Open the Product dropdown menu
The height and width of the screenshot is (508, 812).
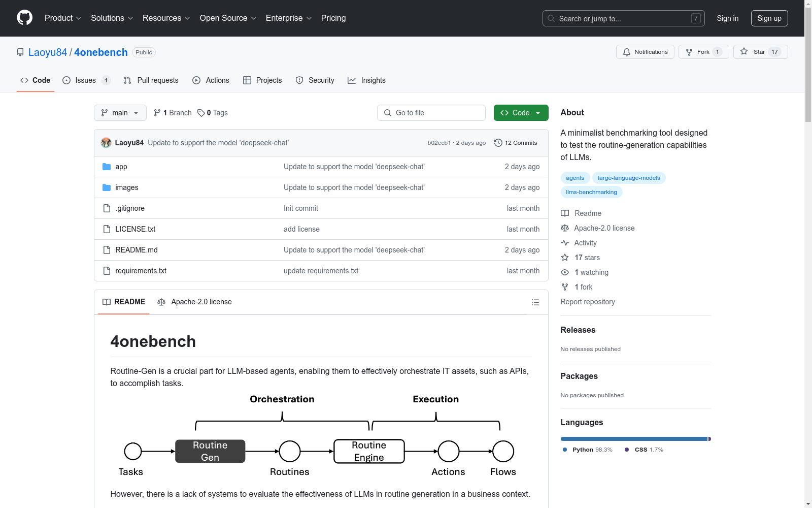[x=63, y=18]
